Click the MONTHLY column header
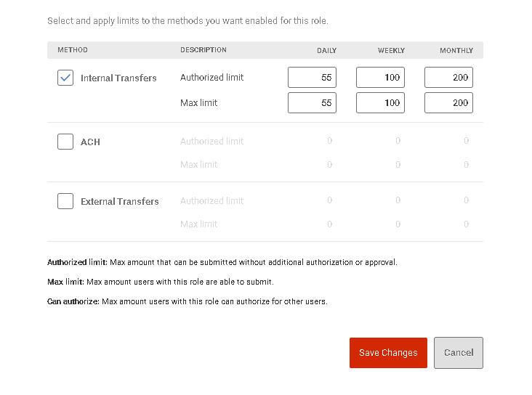The image size is (532, 395). (456, 51)
